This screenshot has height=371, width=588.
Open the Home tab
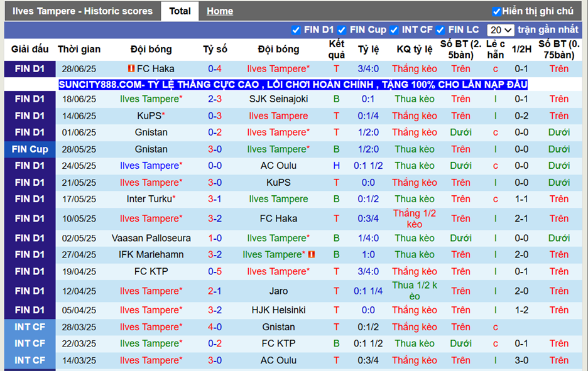pos(220,11)
